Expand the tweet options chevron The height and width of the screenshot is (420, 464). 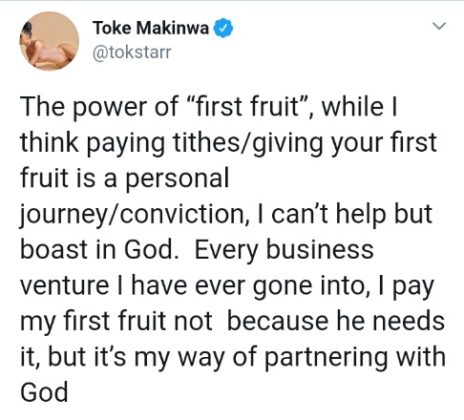(x=439, y=26)
